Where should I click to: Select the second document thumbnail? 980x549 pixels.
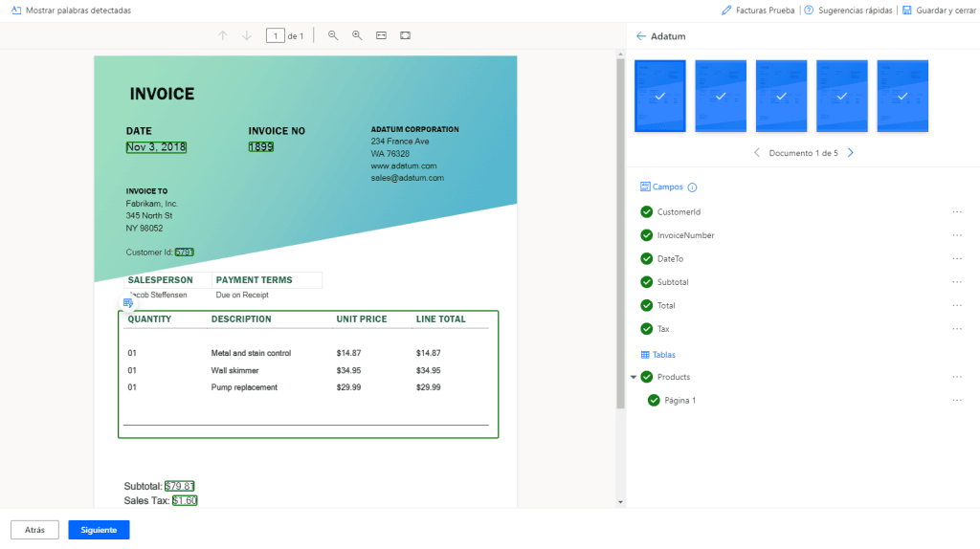tap(721, 96)
